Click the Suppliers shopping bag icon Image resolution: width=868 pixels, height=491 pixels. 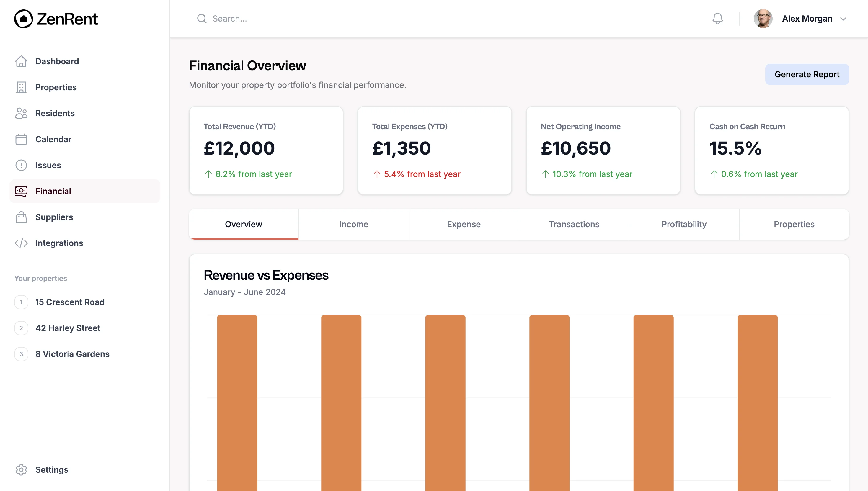21,217
